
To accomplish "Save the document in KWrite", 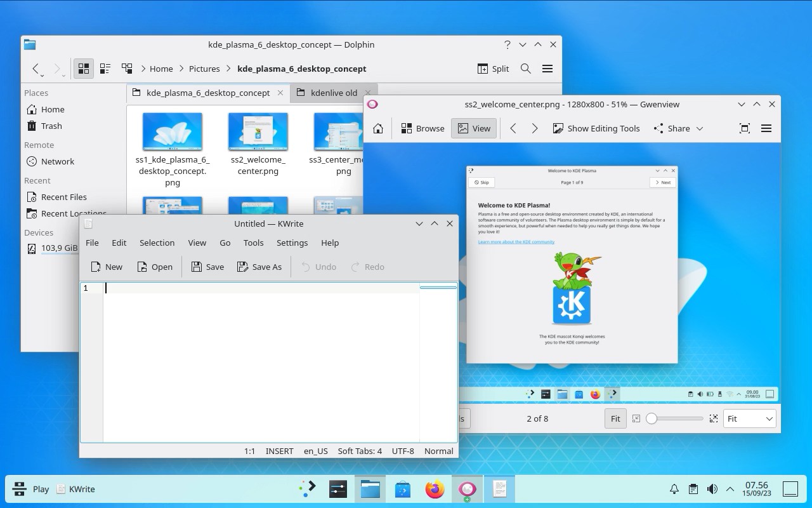I will (207, 267).
